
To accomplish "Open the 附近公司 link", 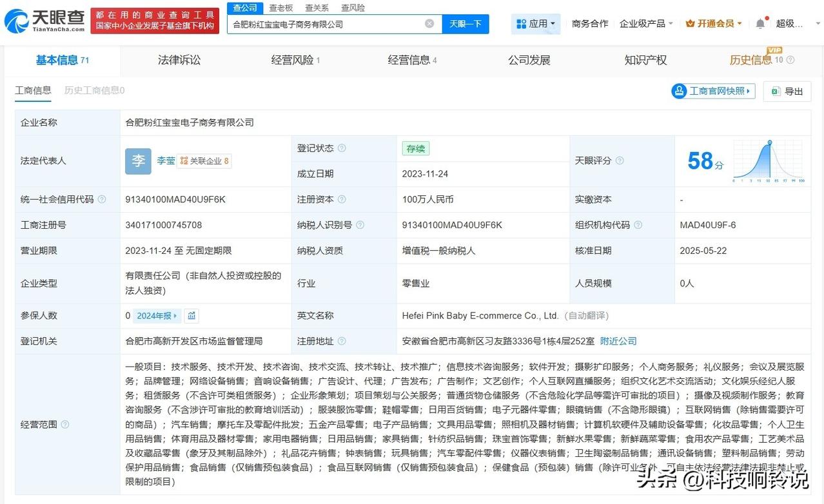I will tap(618, 341).
